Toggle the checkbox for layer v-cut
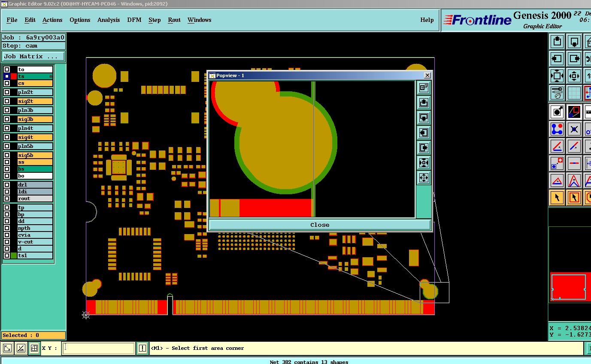Image resolution: width=591 pixels, height=364 pixels. [7, 242]
